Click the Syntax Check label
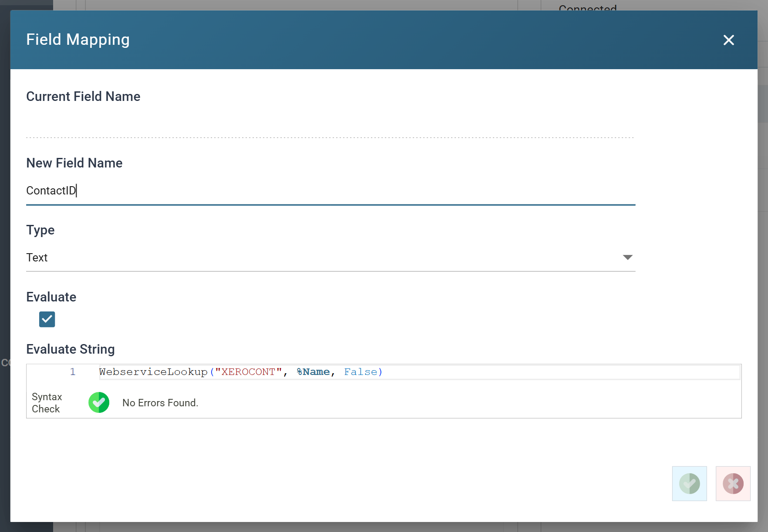768x532 pixels. (47, 403)
